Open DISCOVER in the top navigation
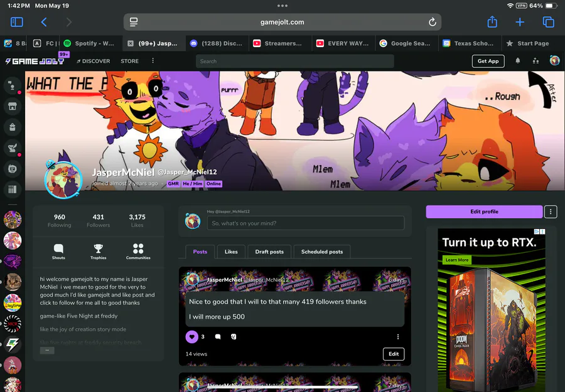565x392 pixels. coord(94,61)
